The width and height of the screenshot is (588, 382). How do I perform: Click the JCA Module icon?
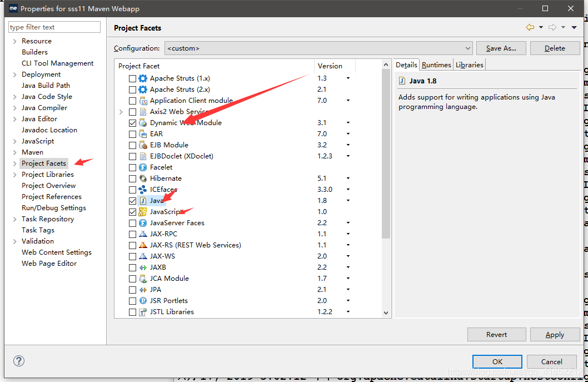[143, 279]
